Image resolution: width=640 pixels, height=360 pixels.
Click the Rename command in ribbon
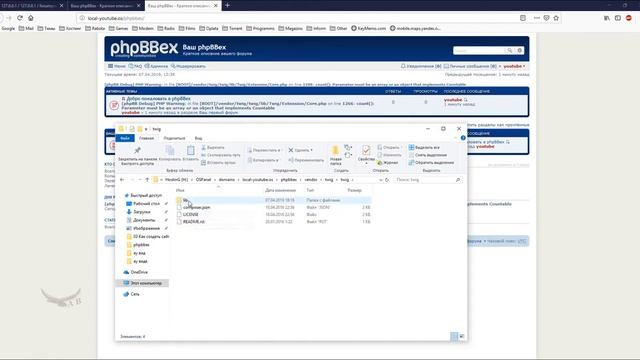(x=306, y=160)
